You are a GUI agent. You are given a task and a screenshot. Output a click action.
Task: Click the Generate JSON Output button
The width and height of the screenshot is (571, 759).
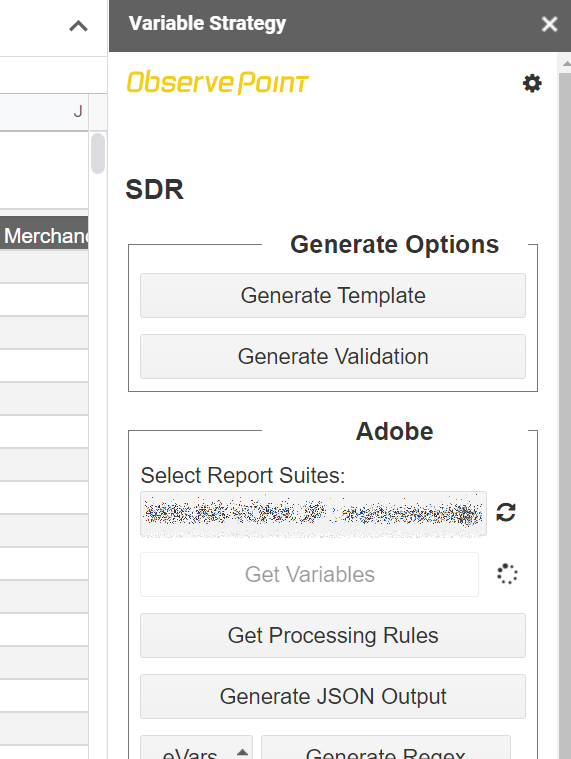point(333,697)
